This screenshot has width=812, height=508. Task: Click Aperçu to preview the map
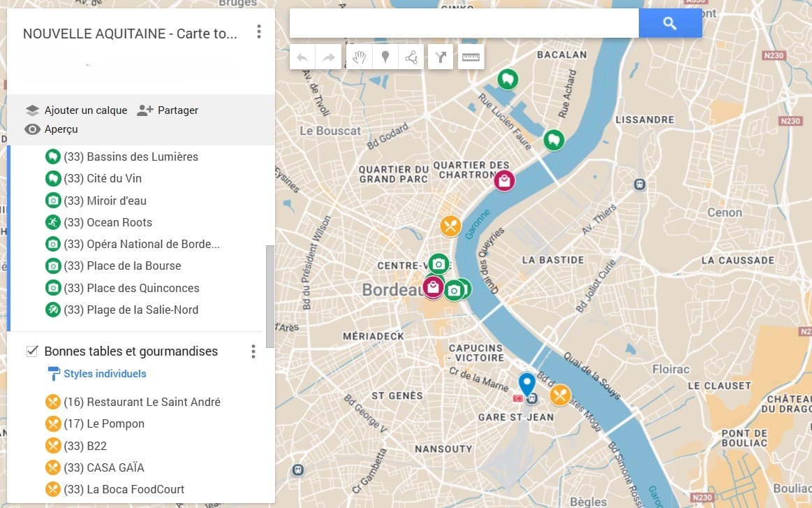point(51,129)
